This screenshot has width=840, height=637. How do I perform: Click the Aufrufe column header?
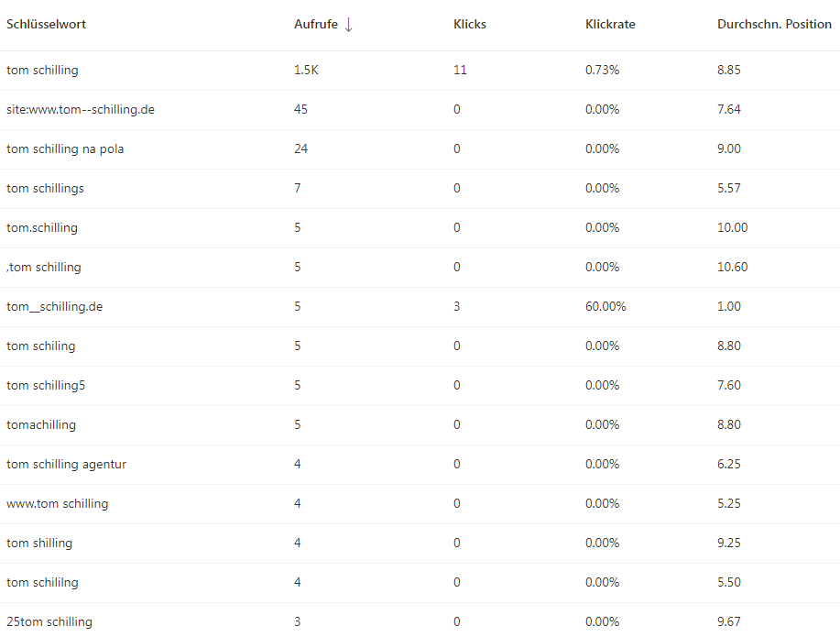(314, 25)
